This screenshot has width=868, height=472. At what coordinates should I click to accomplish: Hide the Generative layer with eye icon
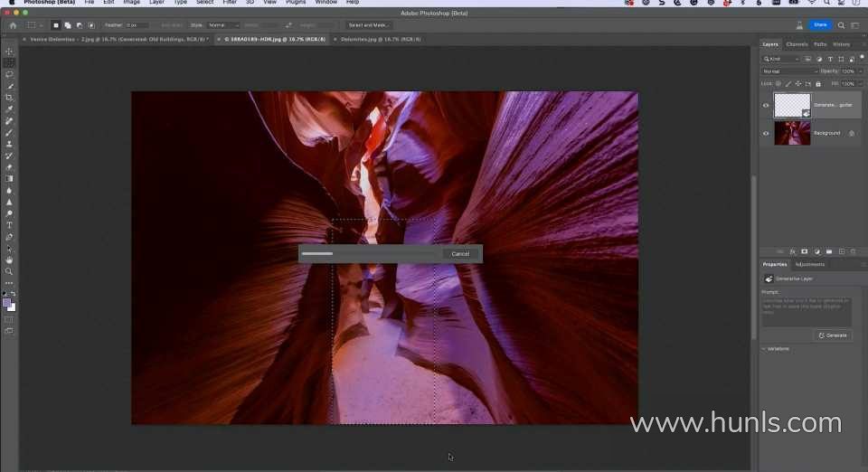click(766, 105)
